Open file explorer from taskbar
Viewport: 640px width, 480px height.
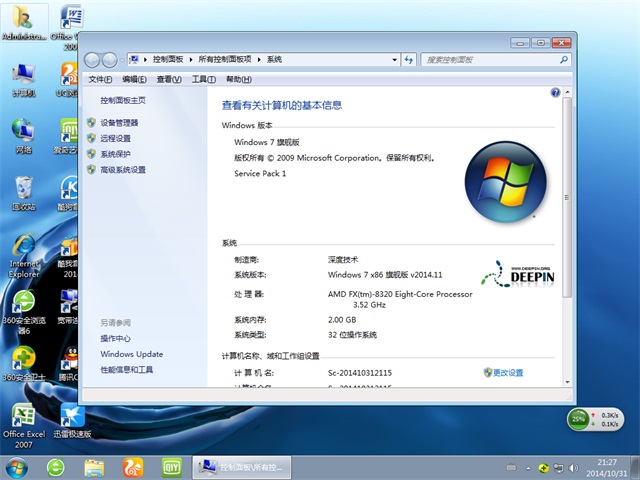point(94,468)
